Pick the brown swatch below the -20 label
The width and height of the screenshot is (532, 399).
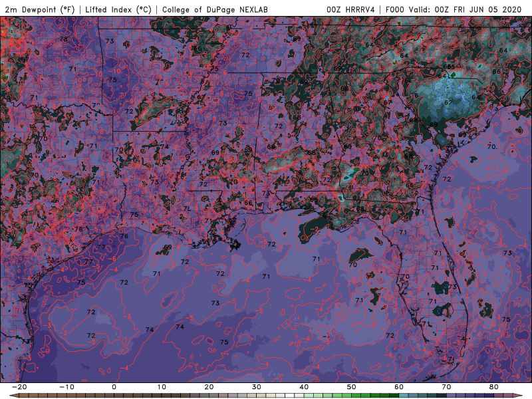(24, 395)
